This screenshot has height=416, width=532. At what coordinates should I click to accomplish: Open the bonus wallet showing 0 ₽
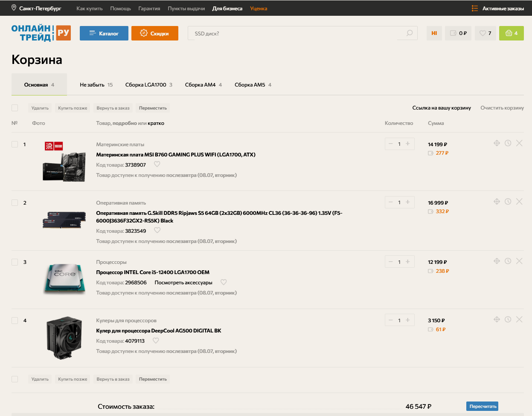458,33
